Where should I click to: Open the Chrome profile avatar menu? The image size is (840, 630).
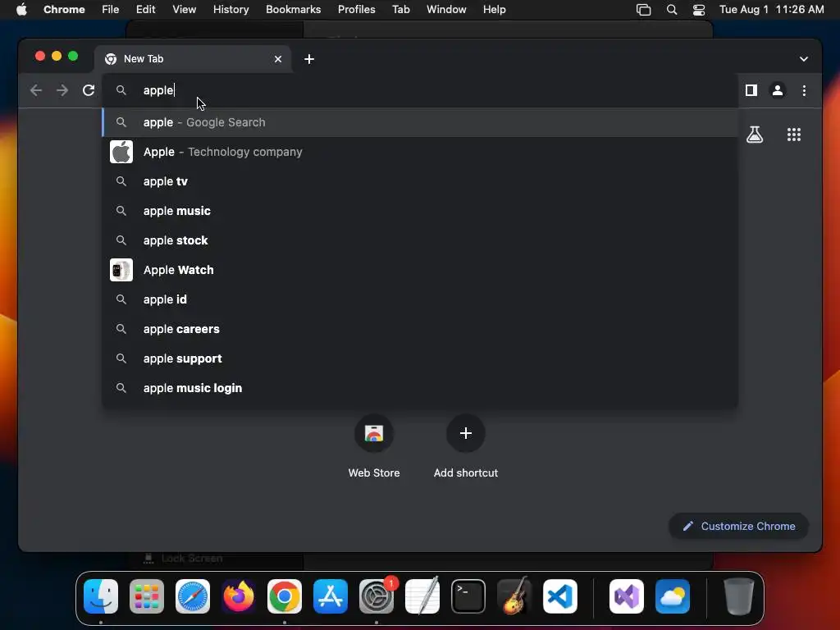point(778,90)
